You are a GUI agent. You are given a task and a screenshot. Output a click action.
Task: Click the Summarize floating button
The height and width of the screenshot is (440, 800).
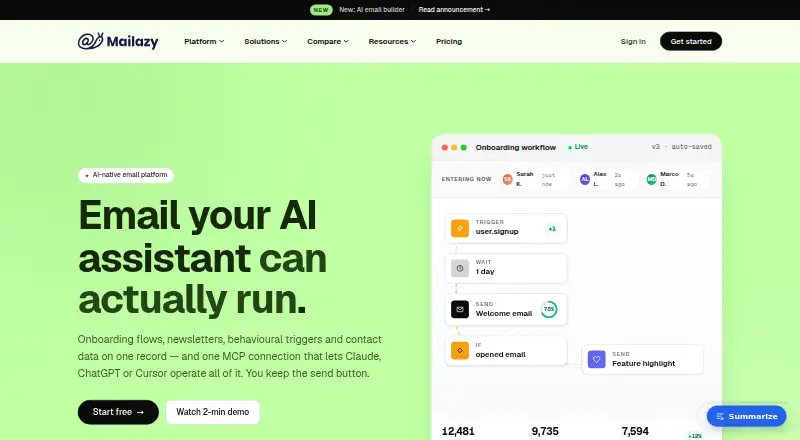tap(746, 417)
